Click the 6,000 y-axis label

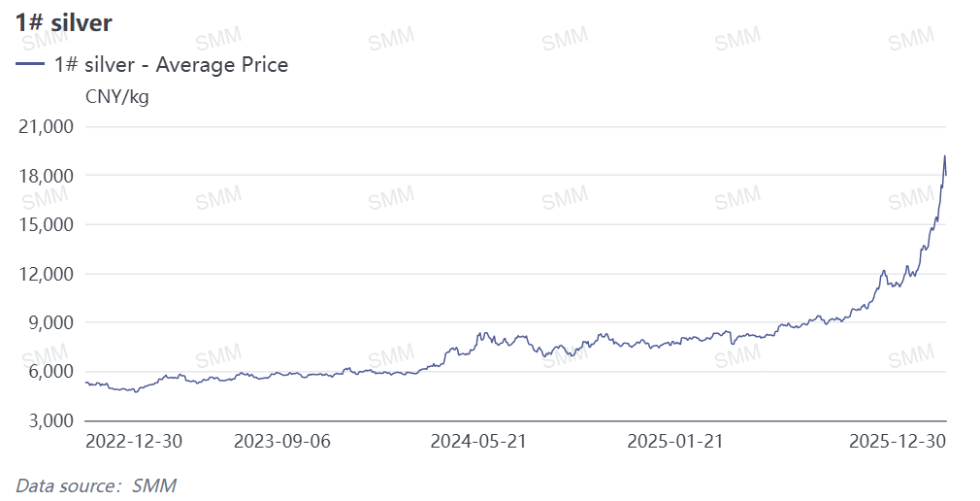tap(51, 372)
